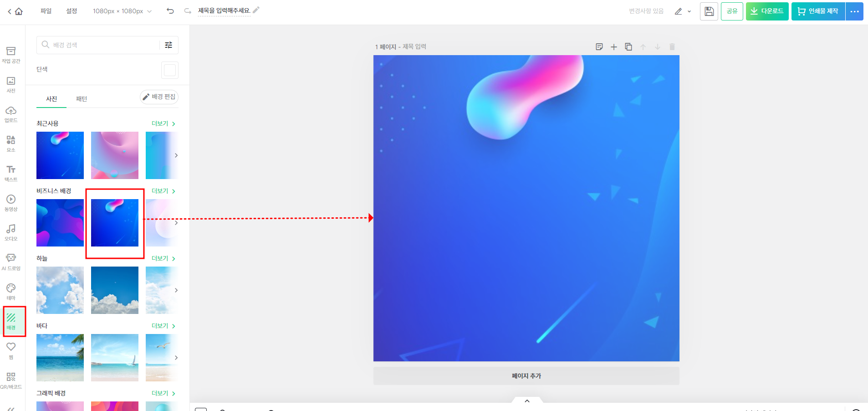Select pink swirl thumbnail in 최근사용
The height and width of the screenshot is (411, 868).
point(115,155)
